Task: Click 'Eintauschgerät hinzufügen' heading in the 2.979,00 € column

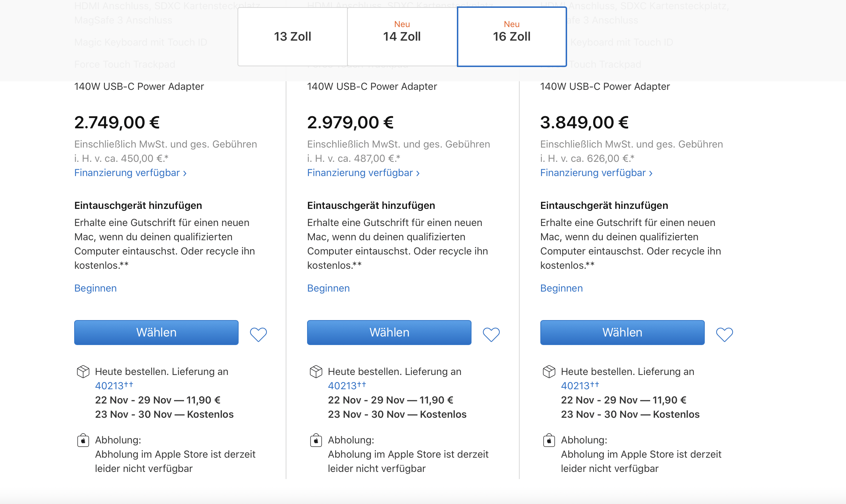Action: (x=371, y=206)
